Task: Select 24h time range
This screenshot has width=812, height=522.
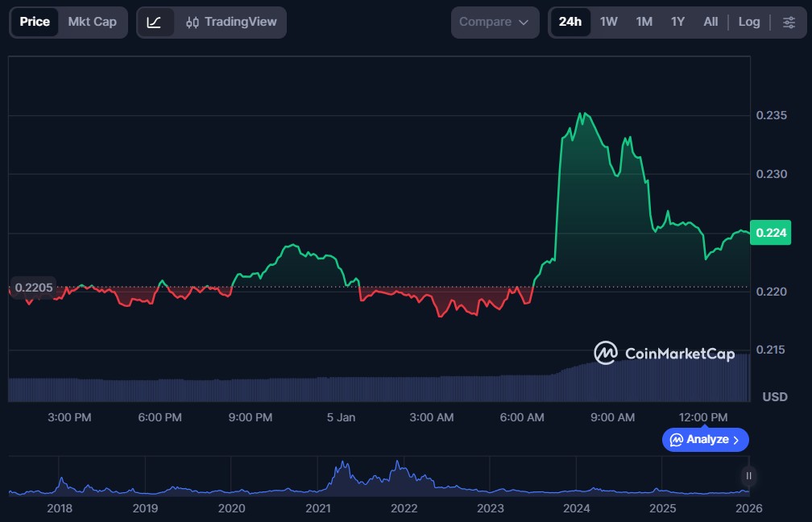Action: 570,22
